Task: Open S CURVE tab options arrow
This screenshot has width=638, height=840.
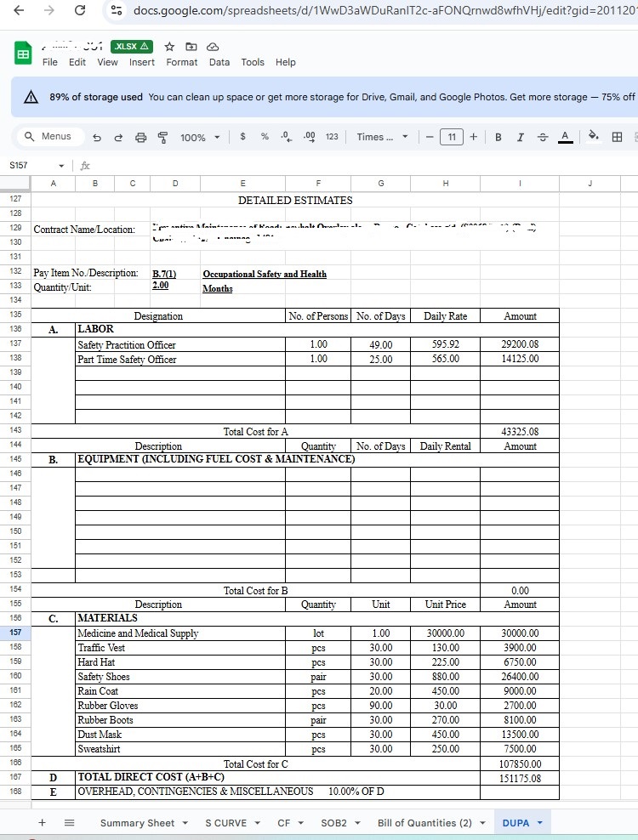Action: click(258, 822)
